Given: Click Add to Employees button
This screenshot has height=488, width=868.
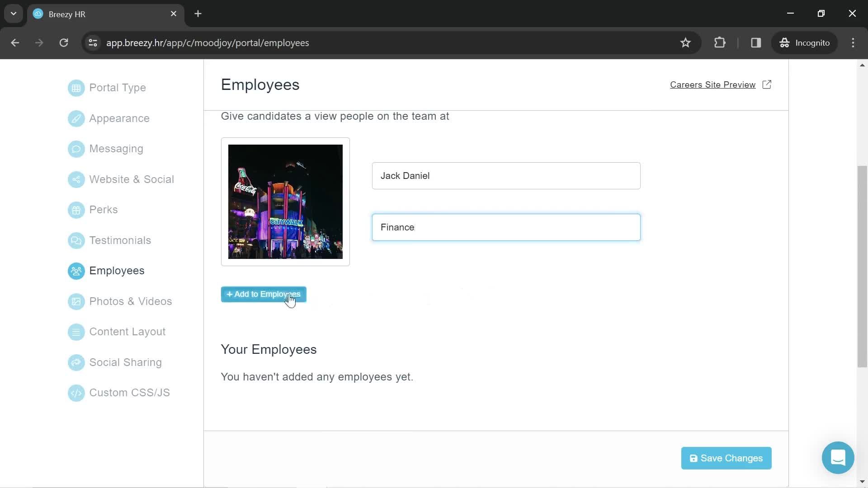Looking at the screenshot, I should click(264, 294).
